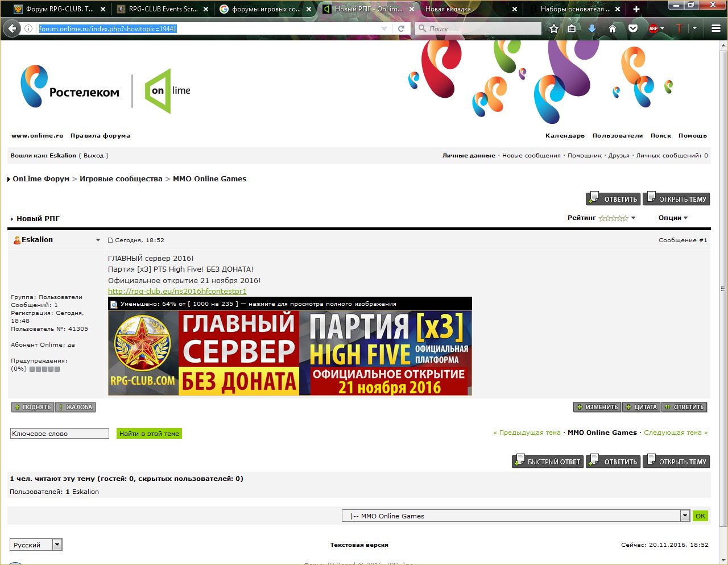The image size is (728, 565).
Task: Open Правила форума link
Action: point(100,135)
